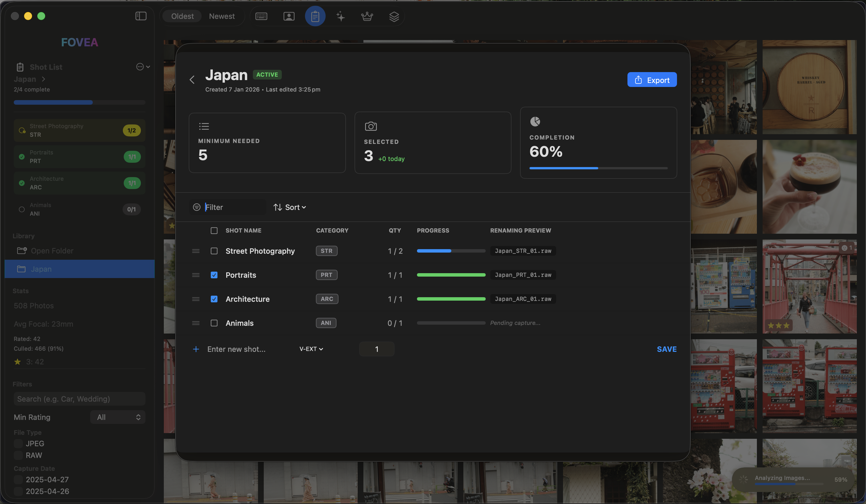The image size is (866, 504).
Task: Select the Oldest sorting tab
Action: pyautogui.click(x=182, y=16)
